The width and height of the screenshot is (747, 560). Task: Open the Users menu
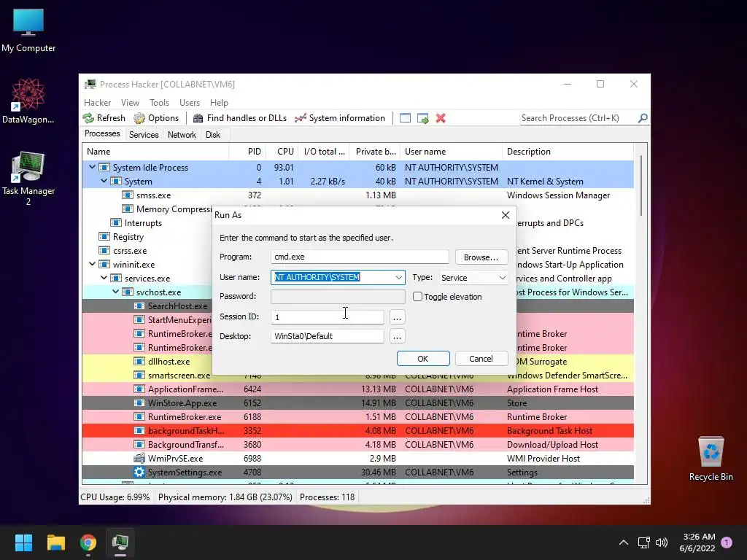coord(190,102)
